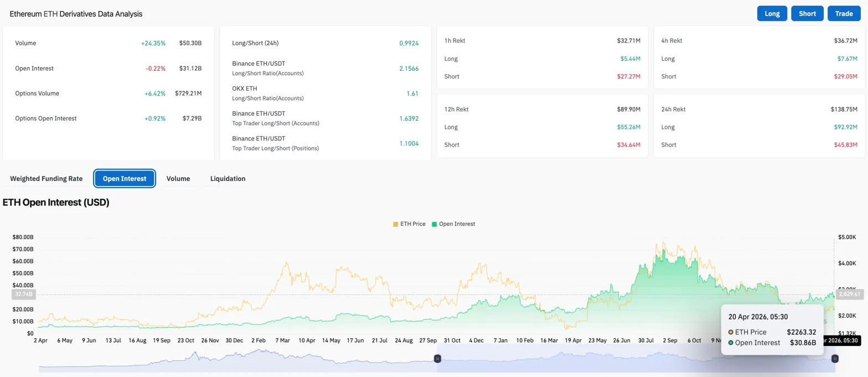The height and width of the screenshot is (377, 868).
Task: Select the Open Interest chart tab
Action: tap(125, 179)
